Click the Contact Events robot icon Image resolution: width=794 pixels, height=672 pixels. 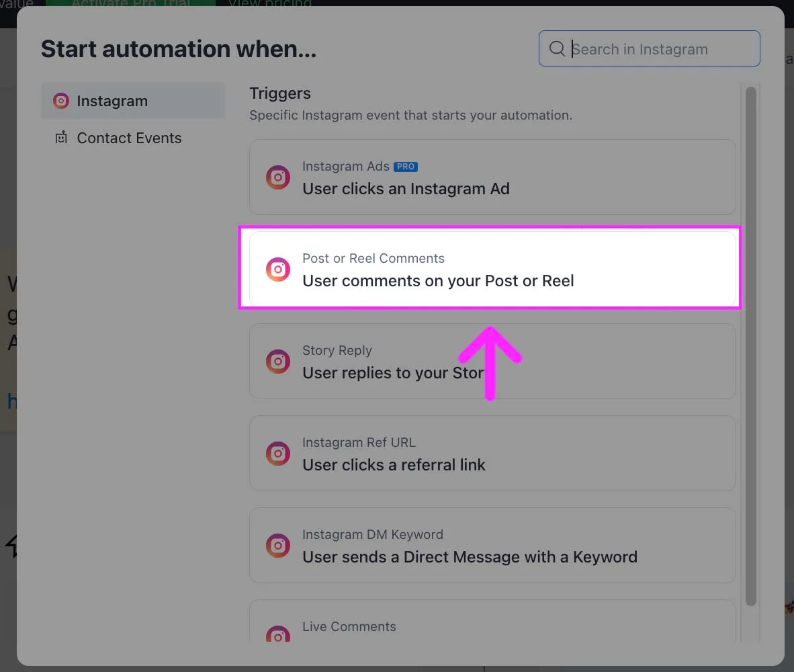(60, 137)
